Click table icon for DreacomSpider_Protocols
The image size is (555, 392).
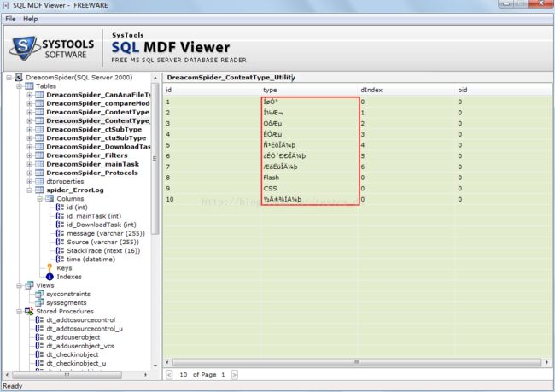pos(39,173)
